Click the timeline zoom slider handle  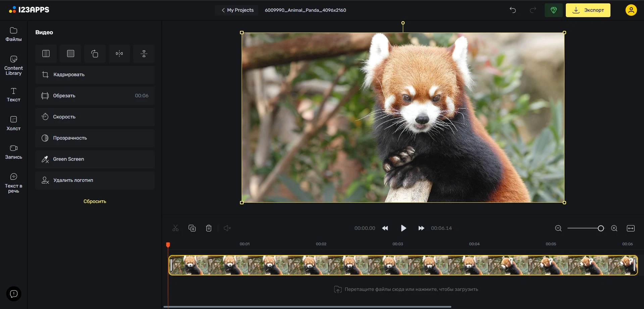pyautogui.click(x=601, y=228)
